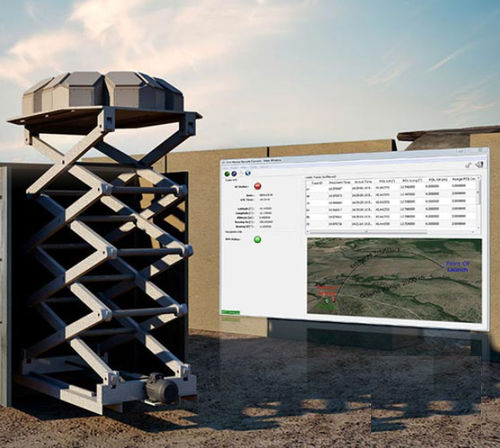The width and height of the screenshot is (500, 448).
Task: Click the large green status indicator
Action: pos(257,239)
